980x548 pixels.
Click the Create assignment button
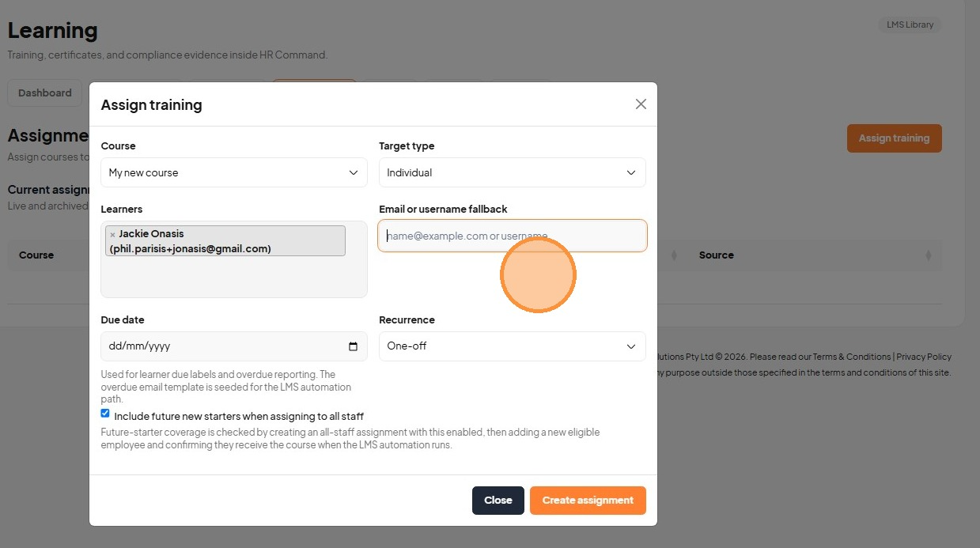tap(588, 501)
